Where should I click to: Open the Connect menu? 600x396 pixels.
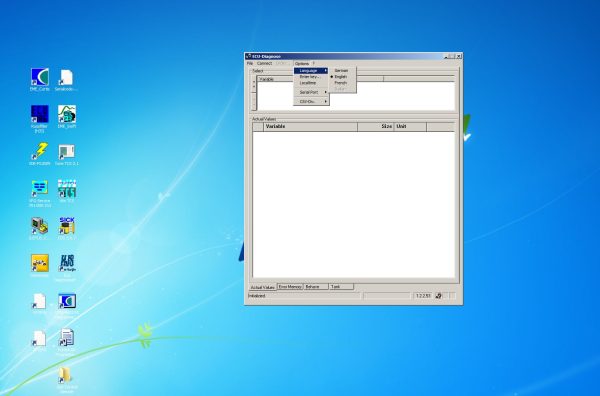(x=264, y=64)
